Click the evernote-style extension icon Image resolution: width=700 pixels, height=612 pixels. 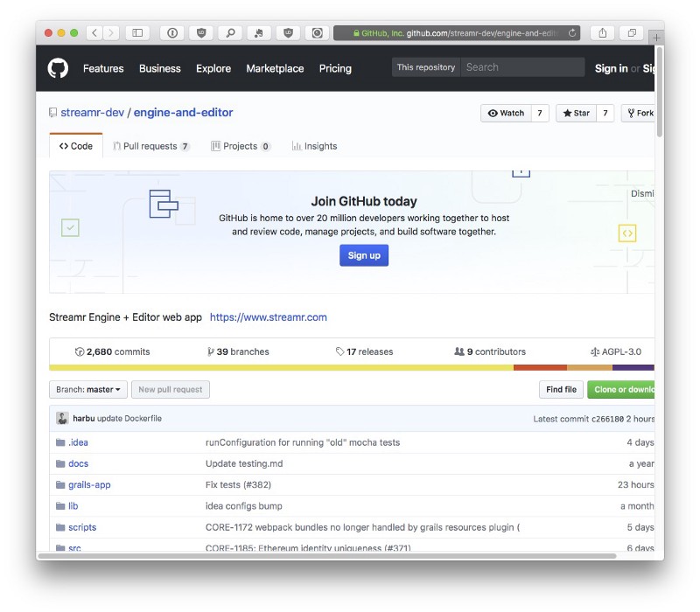259,33
